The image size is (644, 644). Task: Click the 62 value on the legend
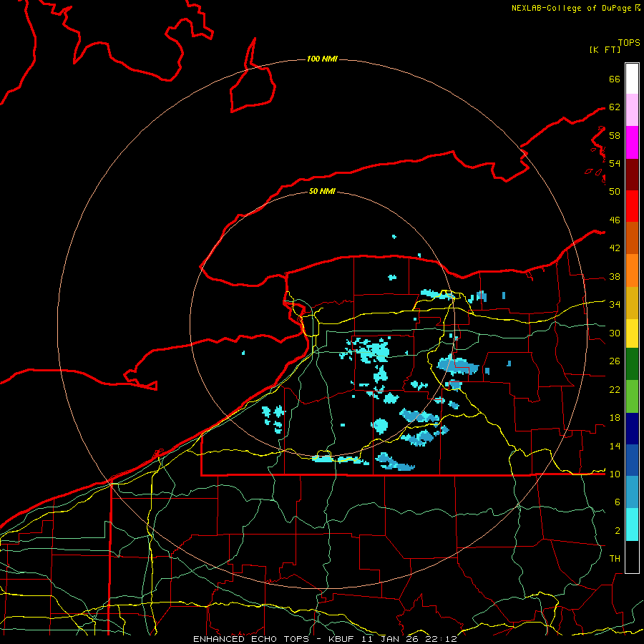point(615,107)
